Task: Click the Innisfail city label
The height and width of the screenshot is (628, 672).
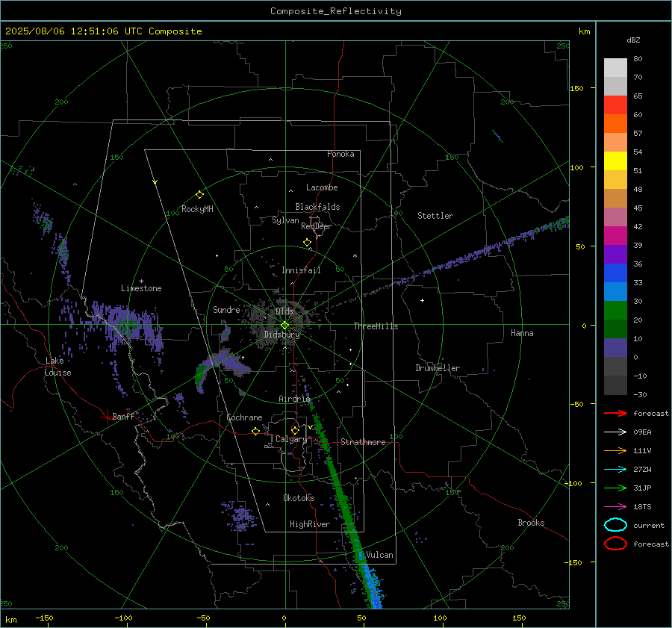Action: 301,270
